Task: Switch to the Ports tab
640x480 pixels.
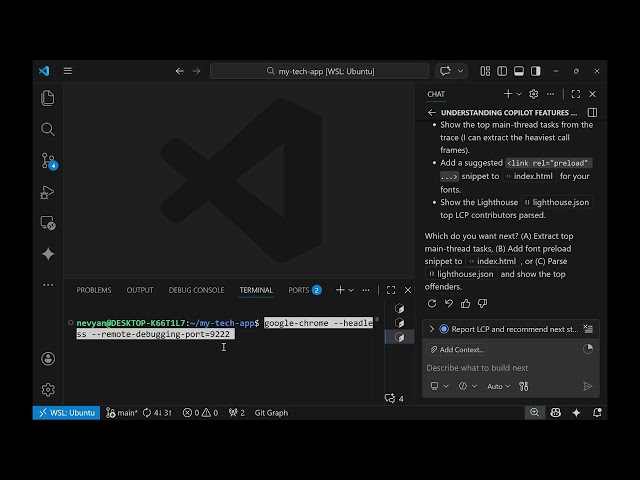Action: tap(305, 290)
